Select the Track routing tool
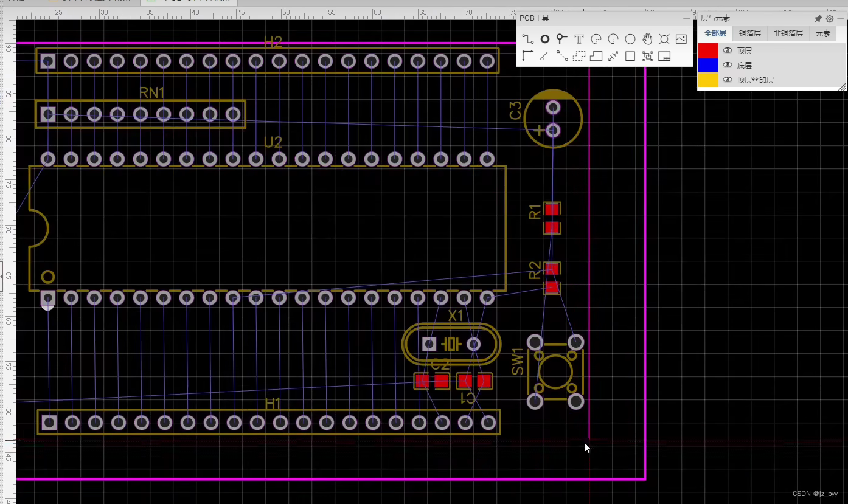Image resolution: width=848 pixels, height=504 pixels. [528, 39]
